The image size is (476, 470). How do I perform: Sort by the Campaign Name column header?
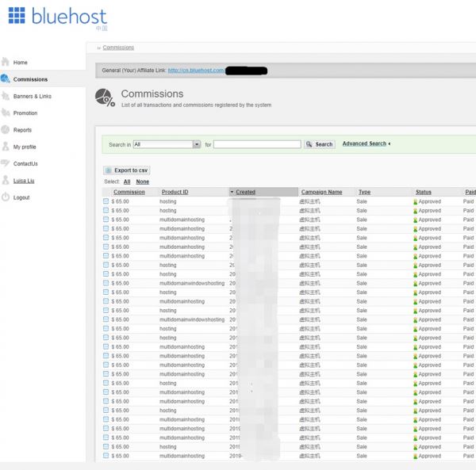point(321,192)
